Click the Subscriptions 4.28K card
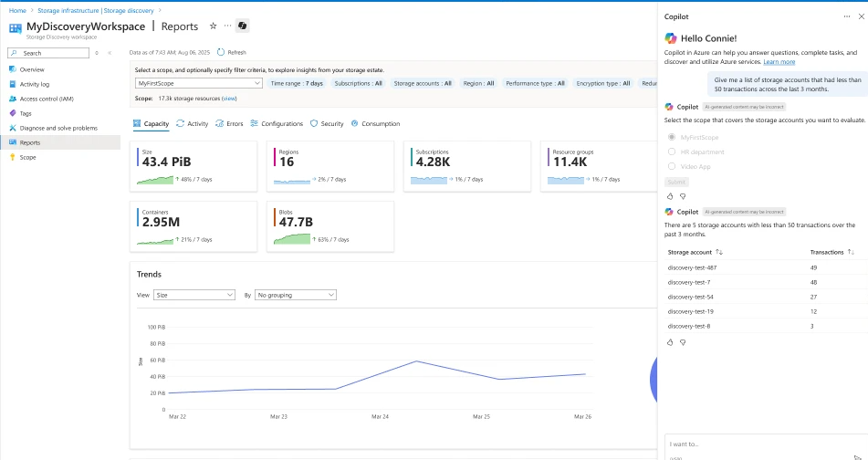This screenshot has height=460, width=868. pos(467,166)
